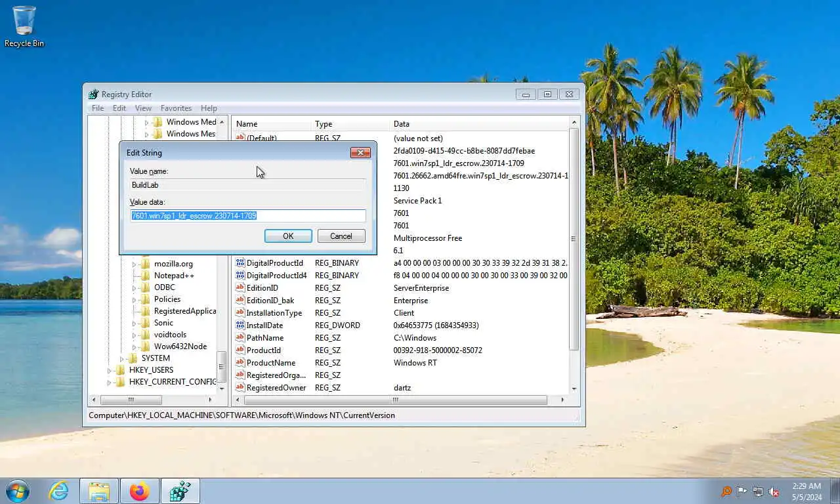Click the EditionID_bak string value icon
This screenshot has width=840, height=504.
240,300
